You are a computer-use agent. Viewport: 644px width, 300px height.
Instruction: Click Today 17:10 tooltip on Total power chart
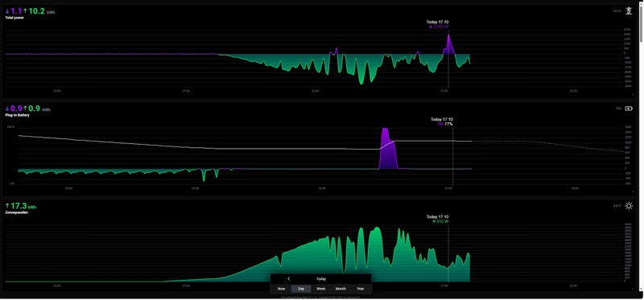437,24
